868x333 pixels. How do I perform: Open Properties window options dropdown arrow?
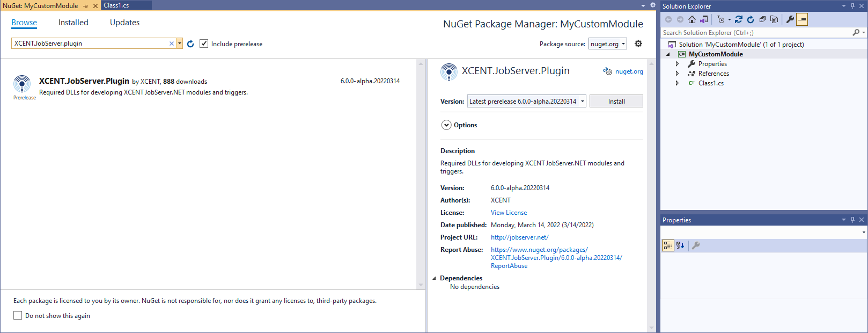[x=844, y=220]
